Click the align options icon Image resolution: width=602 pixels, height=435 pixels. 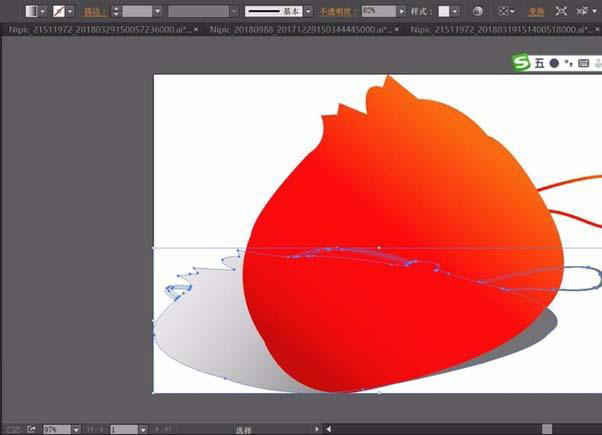coord(507,10)
